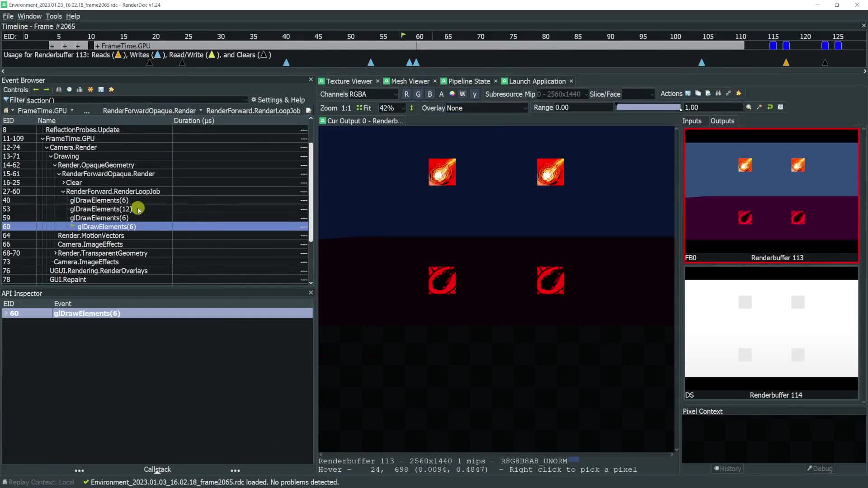Click the time durations clock icon in Controls

(69, 89)
